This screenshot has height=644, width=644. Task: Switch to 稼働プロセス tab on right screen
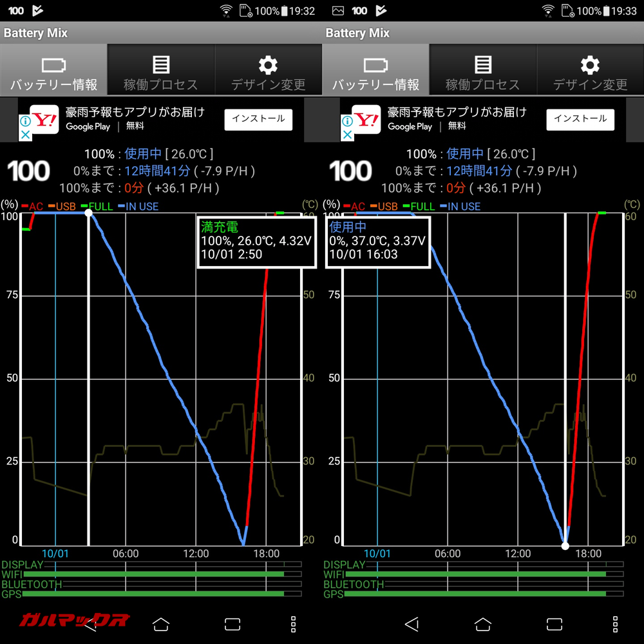pyautogui.click(x=482, y=70)
